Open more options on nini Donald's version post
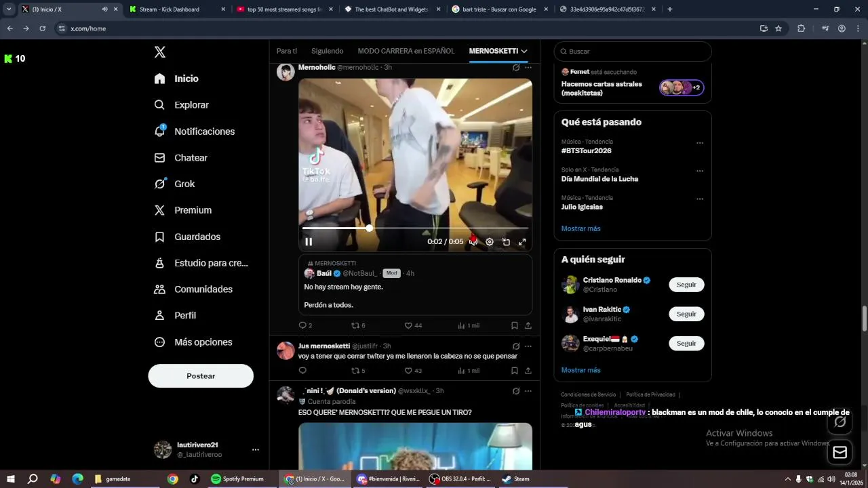Screen dimensions: 868x488 point(528,391)
